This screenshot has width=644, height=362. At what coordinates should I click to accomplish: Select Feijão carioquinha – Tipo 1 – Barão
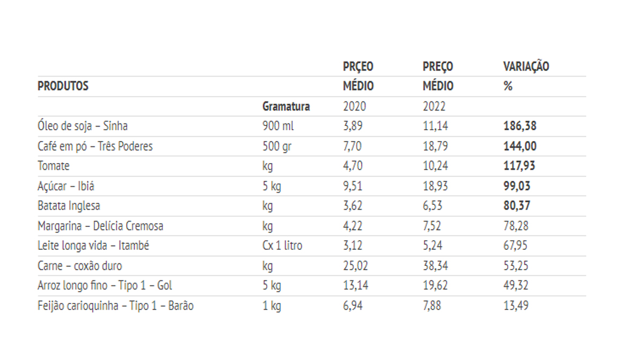[115, 306]
